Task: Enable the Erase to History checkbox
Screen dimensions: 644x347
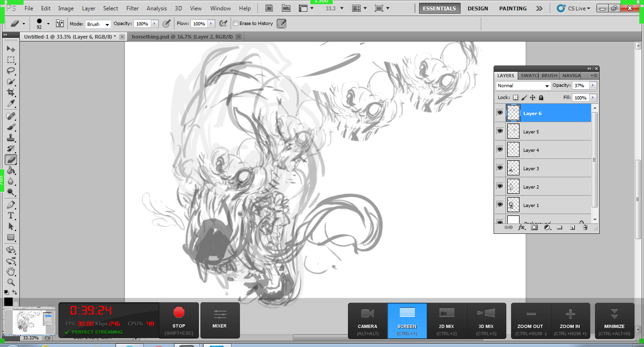Action: pyautogui.click(x=236, y=24)
